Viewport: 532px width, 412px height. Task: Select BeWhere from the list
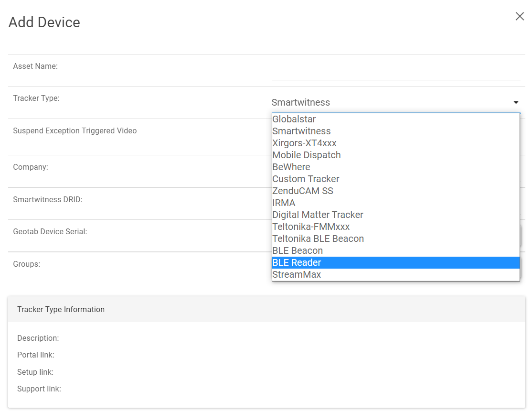coord(395,167)
